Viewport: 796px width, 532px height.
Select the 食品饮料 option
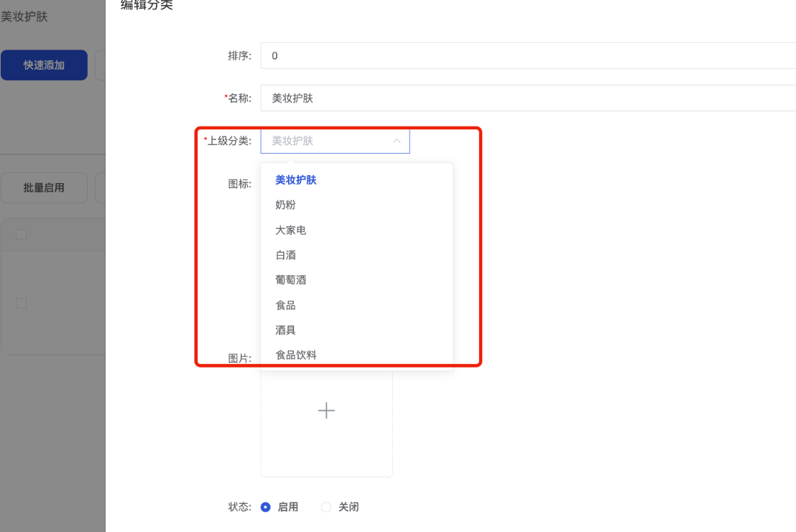(296, 355)
